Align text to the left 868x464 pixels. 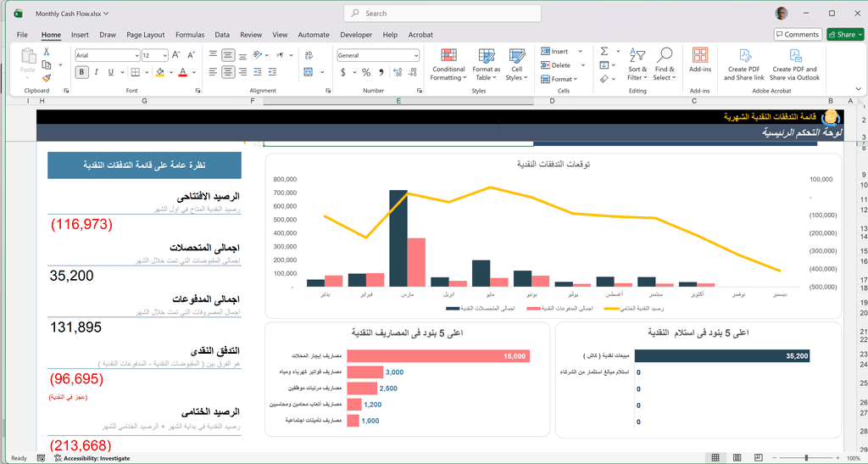tap(213, 72)
